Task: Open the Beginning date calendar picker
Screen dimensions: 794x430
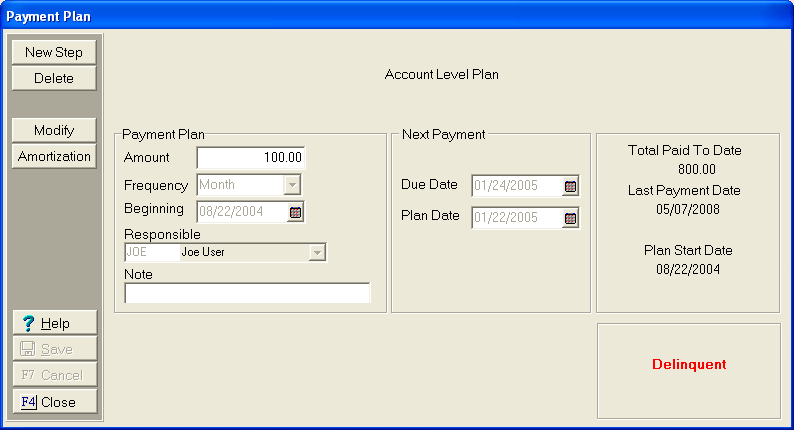Action: [x=295, y=212]
